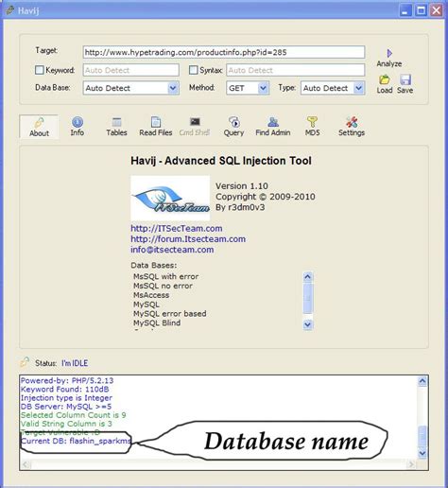Click the log panel scroll-down arrow
This screenshot has width=448, height=488.
[x=422, y=453]
